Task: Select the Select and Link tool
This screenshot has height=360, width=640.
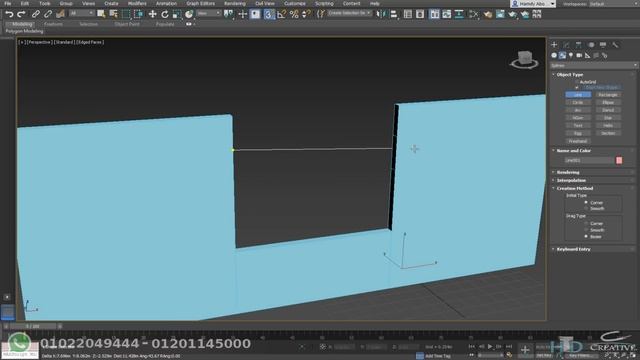Action: coord(36,14)
